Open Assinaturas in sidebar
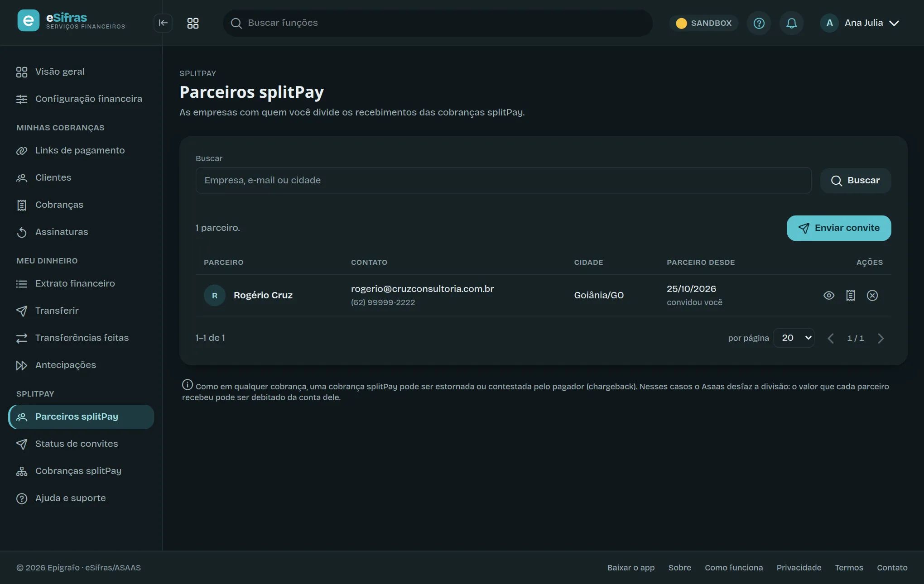 point(81,232)
